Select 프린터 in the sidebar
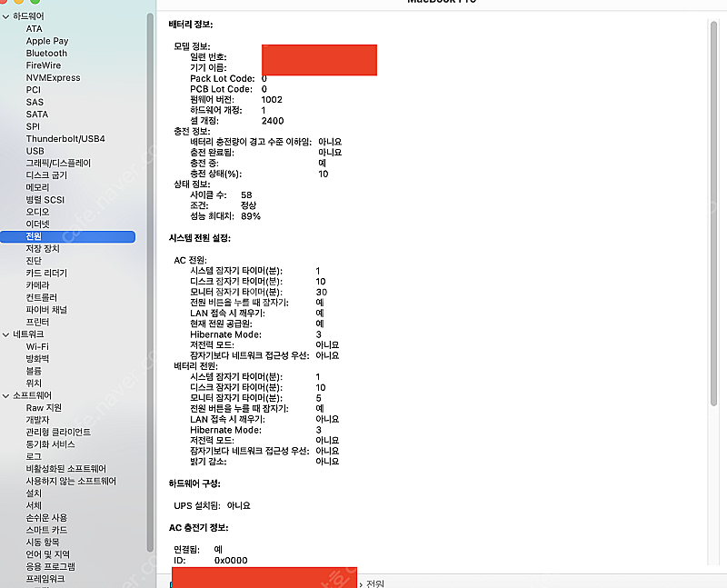Image resolution: width=727 pixels, height=588 pixels. point(37,322)
